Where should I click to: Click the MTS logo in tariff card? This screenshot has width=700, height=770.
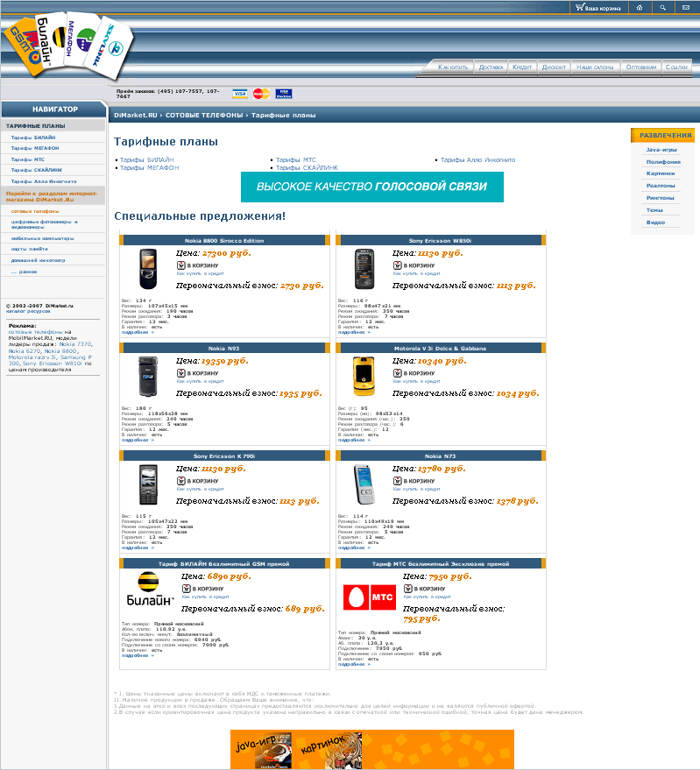pos(370,597)
